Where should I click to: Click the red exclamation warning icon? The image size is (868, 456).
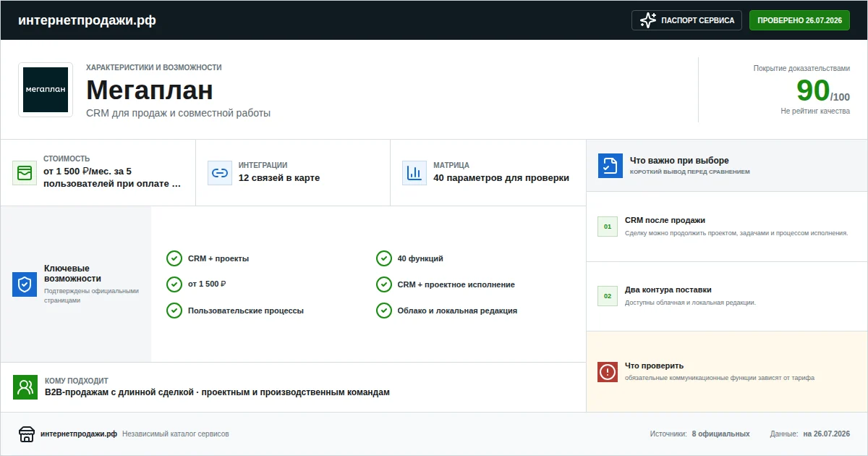608,372
